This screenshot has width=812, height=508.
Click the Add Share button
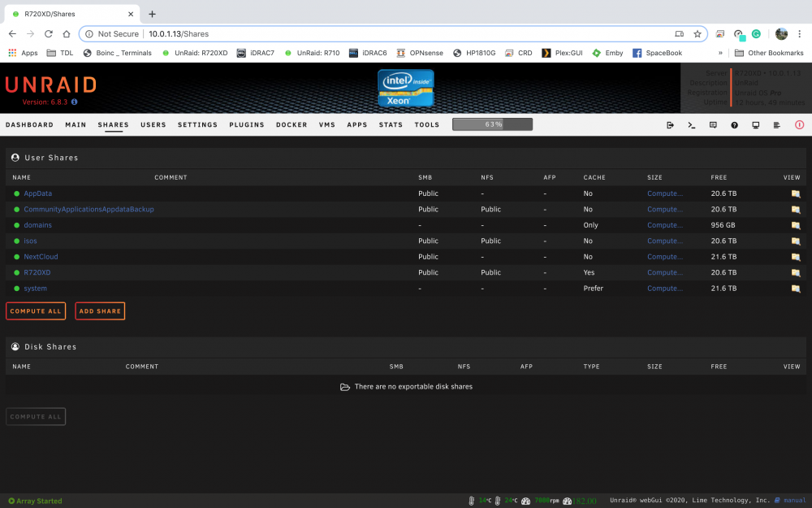coord(100,311)
